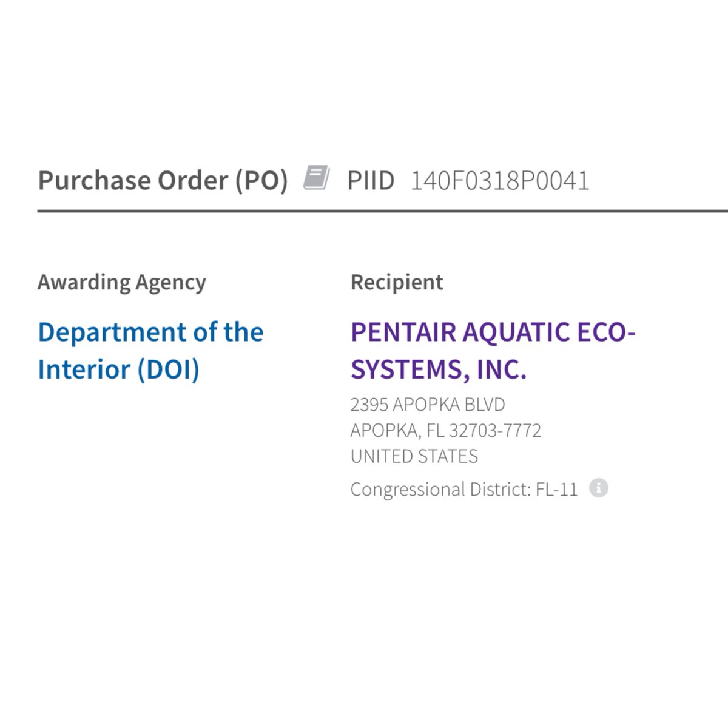Click the PIID number 140F0318P0041
The width and height of the screenshot is (728, 728).
500,181
